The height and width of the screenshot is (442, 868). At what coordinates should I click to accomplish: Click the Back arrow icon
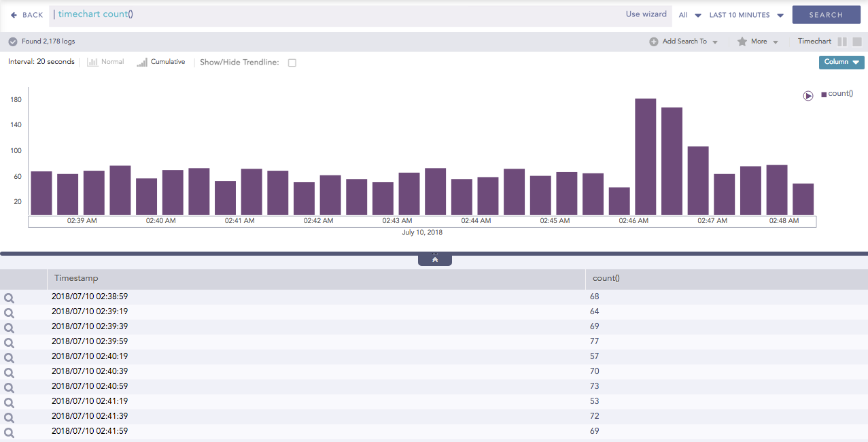click(14, 15)
